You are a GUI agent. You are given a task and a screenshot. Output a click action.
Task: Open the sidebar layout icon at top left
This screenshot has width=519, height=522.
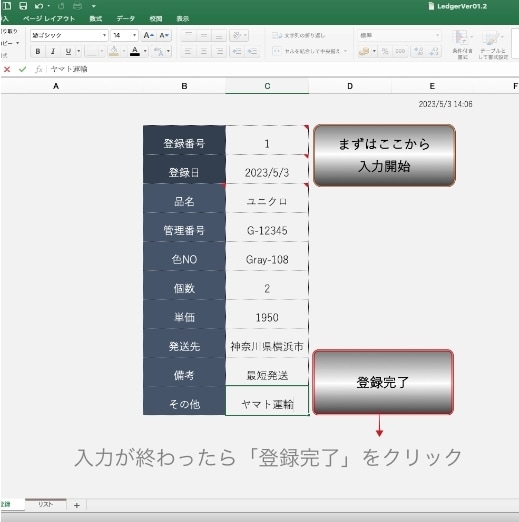click(7, 6)
